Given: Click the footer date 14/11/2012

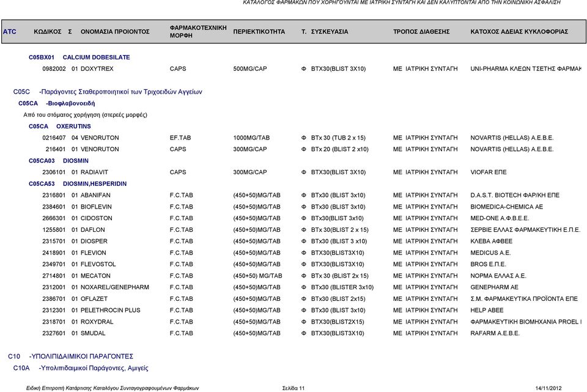Looking at the screenshot, I should tap(548, 388).
